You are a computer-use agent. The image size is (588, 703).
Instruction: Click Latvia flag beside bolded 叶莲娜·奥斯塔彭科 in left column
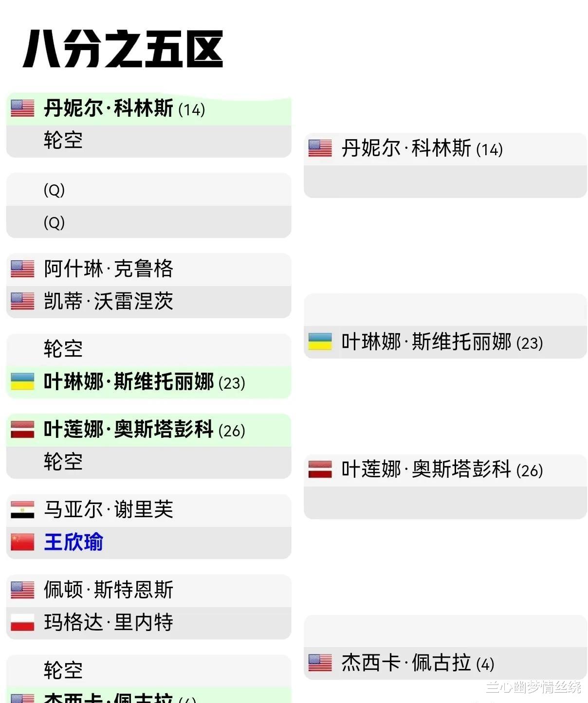tap(22, 430)
